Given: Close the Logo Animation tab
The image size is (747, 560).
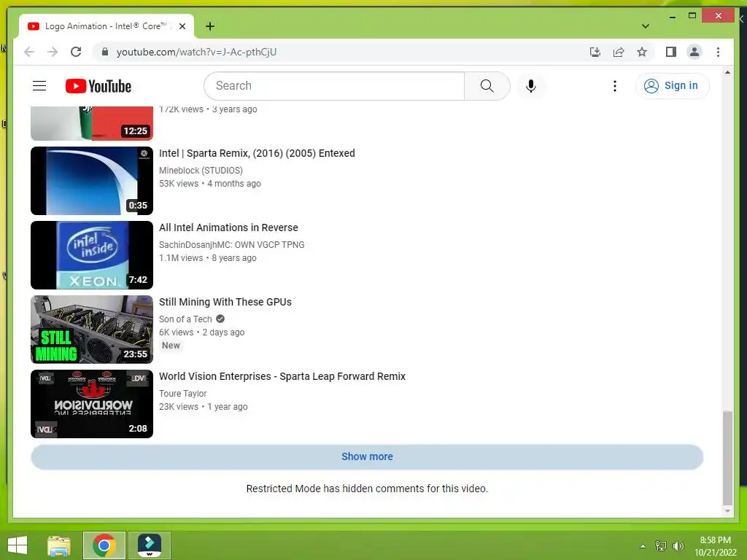Looking at the screenshot, I should tap(182, 26).
